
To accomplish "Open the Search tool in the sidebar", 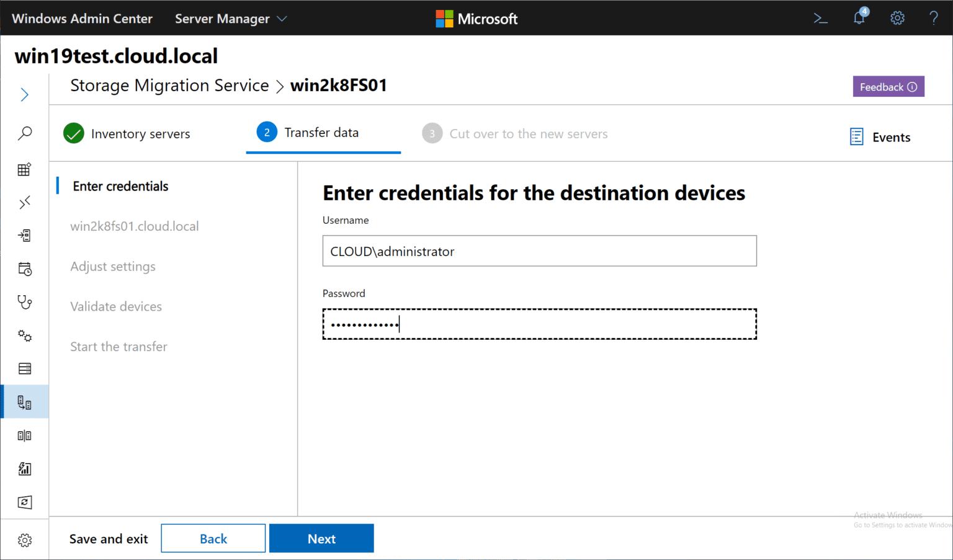I will click(x=25, y=133).
